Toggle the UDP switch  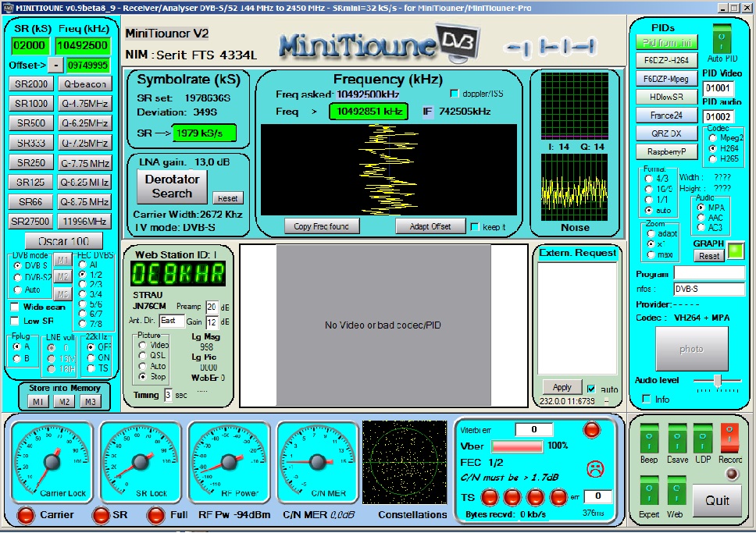tap(702, 438)
